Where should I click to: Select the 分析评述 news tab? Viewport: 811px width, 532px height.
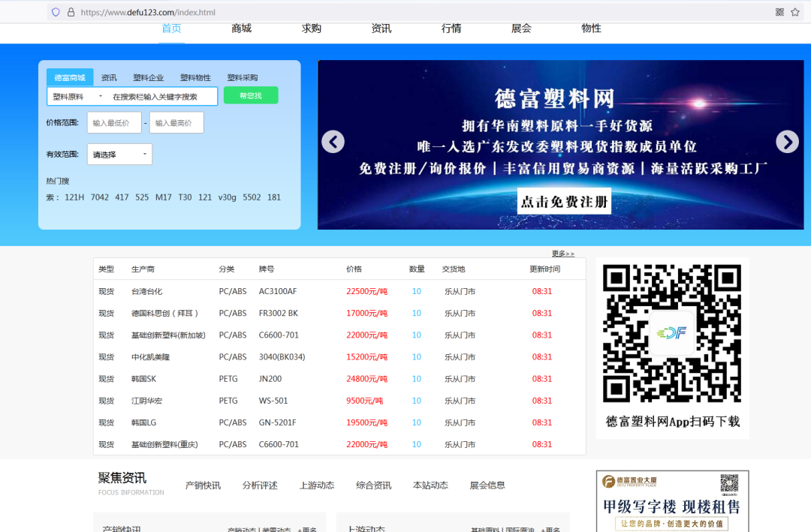259,485
